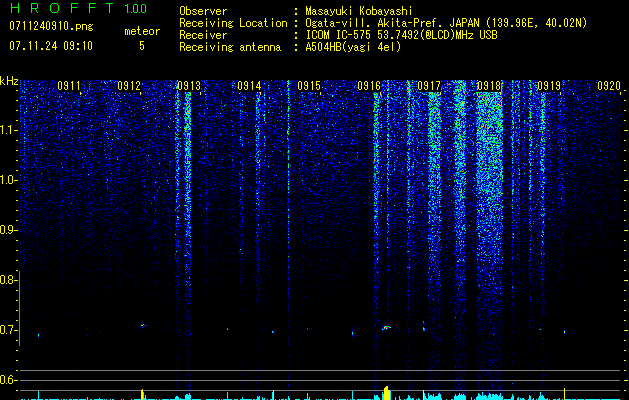
Task: Click the 0.9 kHz axis label
Action: tap(8, 230)
